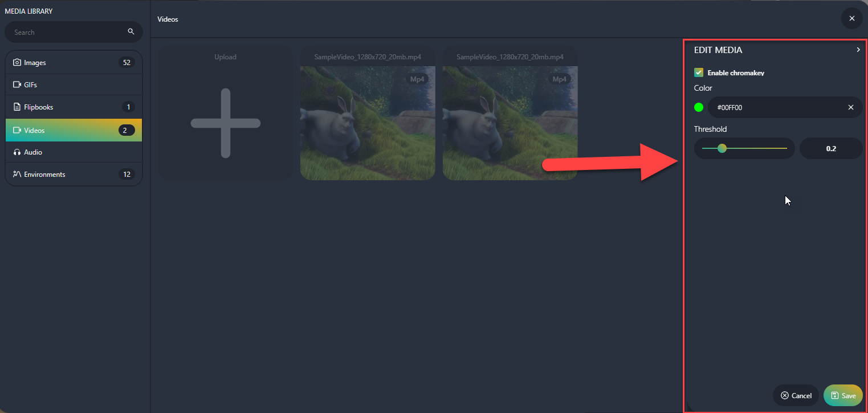Open the Environments category

(74, 175)
